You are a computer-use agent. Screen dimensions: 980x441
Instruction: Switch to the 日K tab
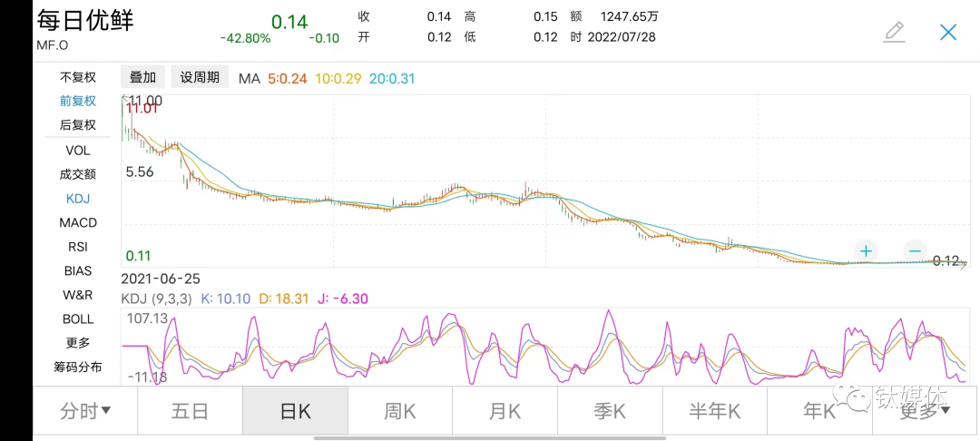[295, 410]
